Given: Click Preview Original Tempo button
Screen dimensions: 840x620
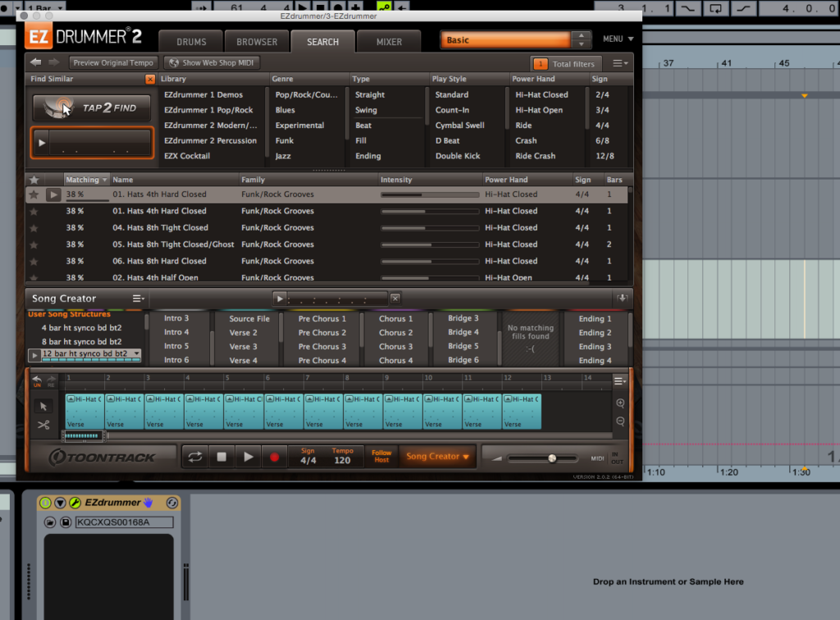Looking at the screenshot, I should [113, 63].
